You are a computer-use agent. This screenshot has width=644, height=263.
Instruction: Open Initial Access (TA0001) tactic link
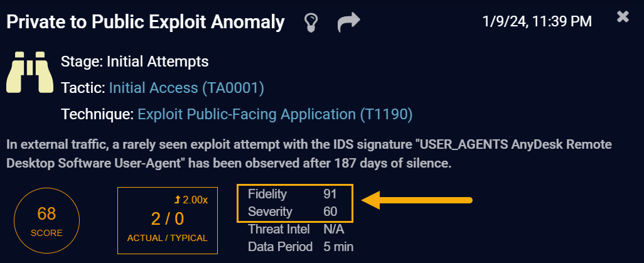[x=186, y=88]
